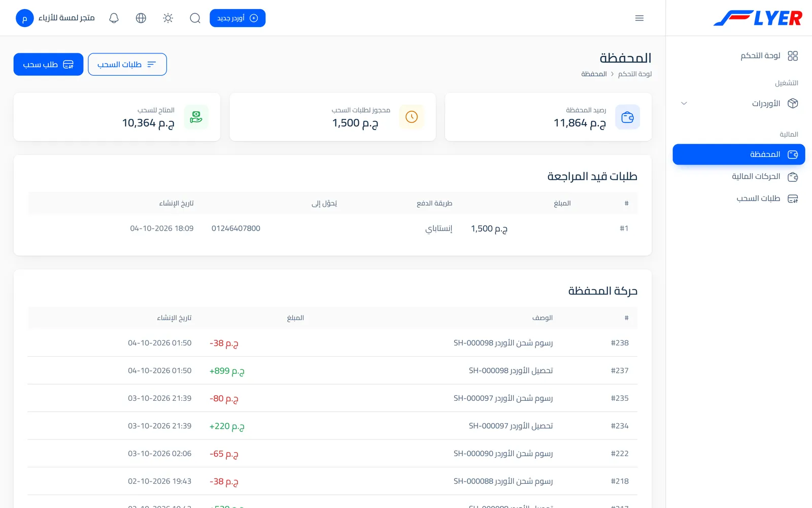Open طلبات السحب in the sidebar
This screenshot has height=508, width=812.
739,199
